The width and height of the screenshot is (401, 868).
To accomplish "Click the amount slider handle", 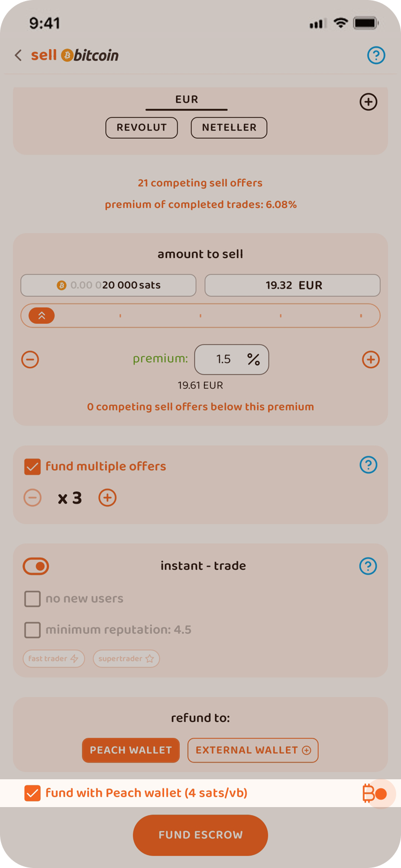I will point(42,316).
